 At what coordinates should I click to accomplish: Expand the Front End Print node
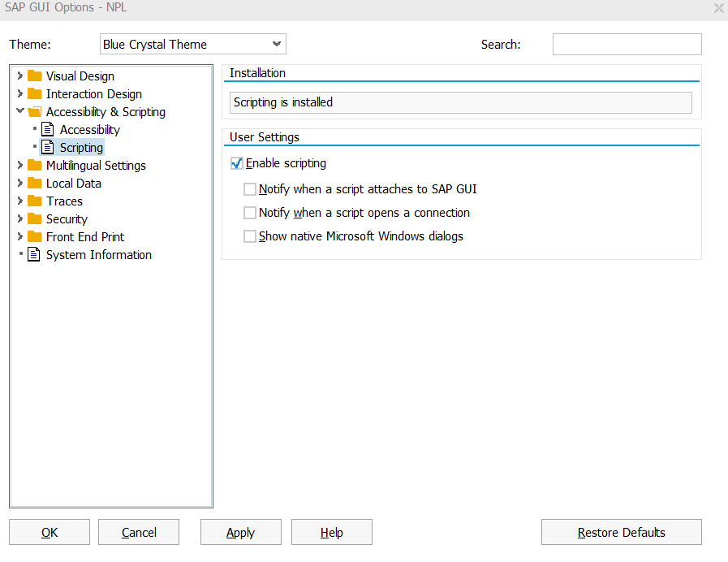tap(20, 236)
